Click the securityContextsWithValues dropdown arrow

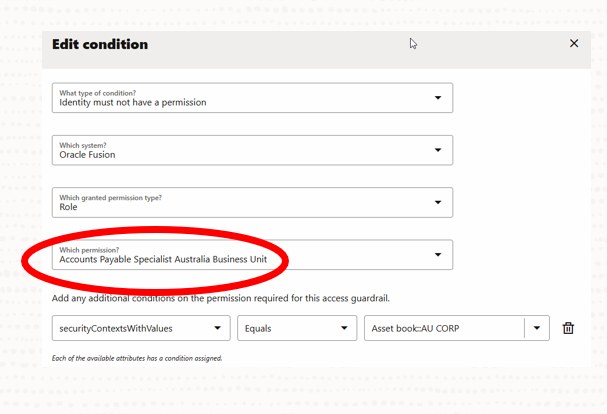[217, 328]
